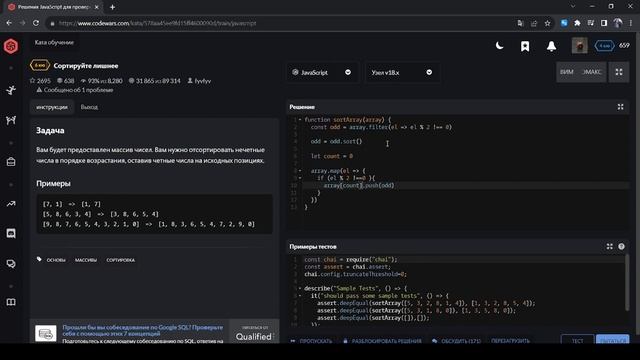Switch to the Инструкции tab
640x360 pixels.
52,107
